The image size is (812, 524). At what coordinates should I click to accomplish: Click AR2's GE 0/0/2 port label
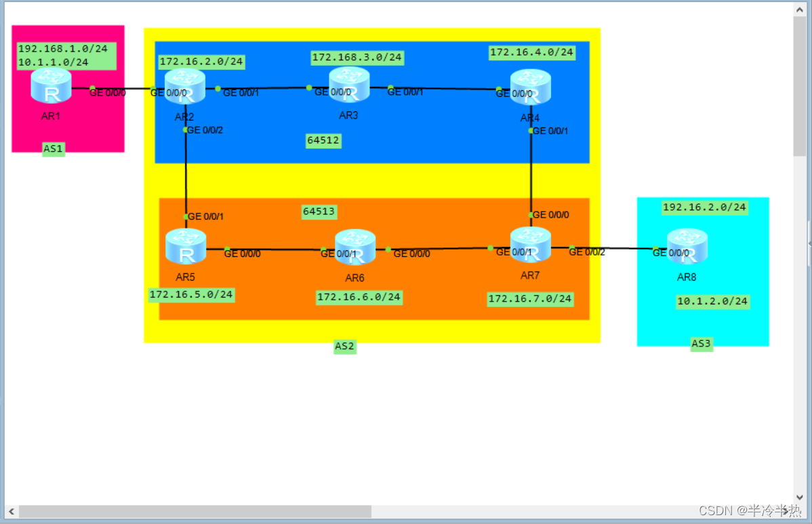click(205, 130)
